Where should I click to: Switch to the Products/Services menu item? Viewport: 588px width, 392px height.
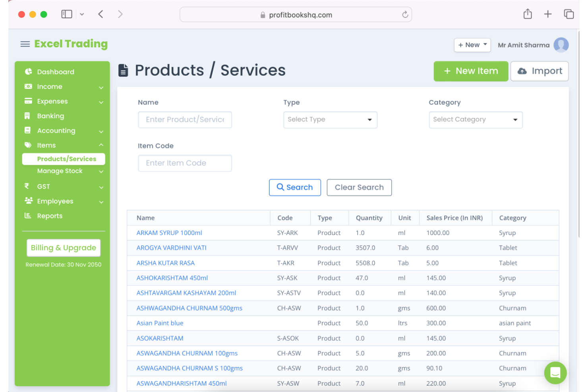66,159
